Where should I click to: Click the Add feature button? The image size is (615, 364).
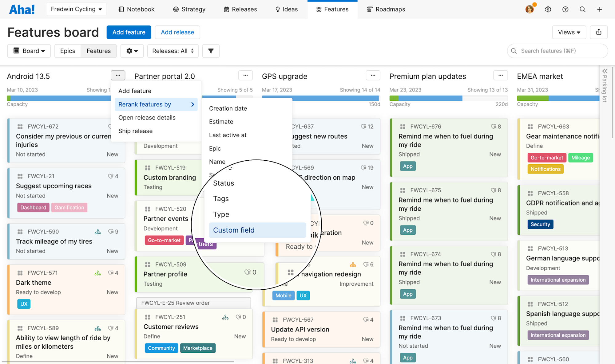129,32
